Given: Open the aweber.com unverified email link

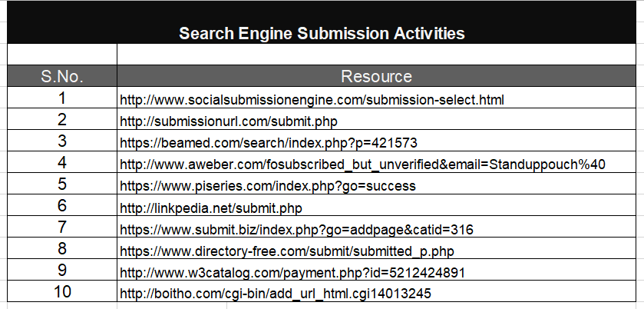Looking at the screenshot, I should coord(362,164).
